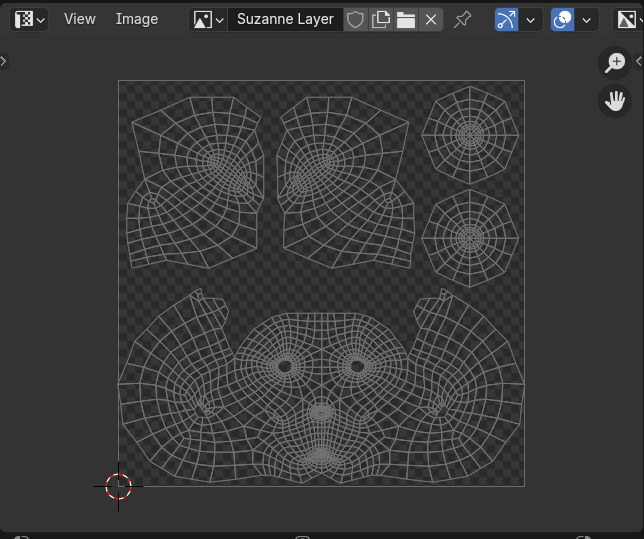The height and width of the screenshot is (539, 644).
Task: Toggle gizmo display button
Action: (506, 19)
